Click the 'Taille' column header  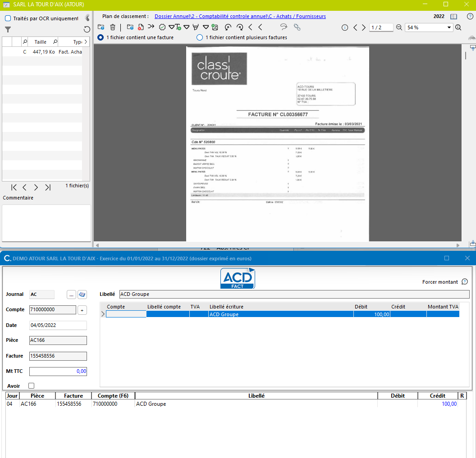pyautogui.click(x=41, y=42)
